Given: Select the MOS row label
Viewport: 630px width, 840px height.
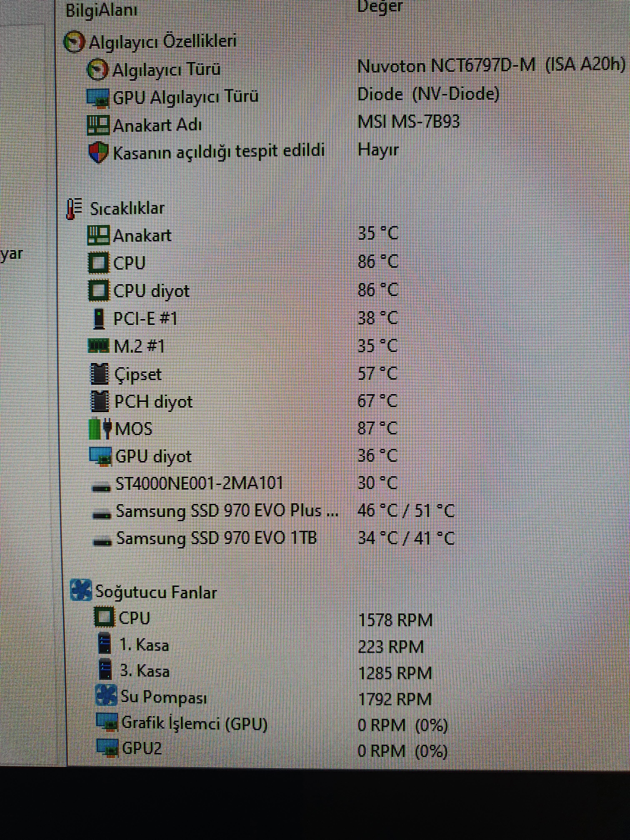Looking at the screenshot, I should click(133, 429).
